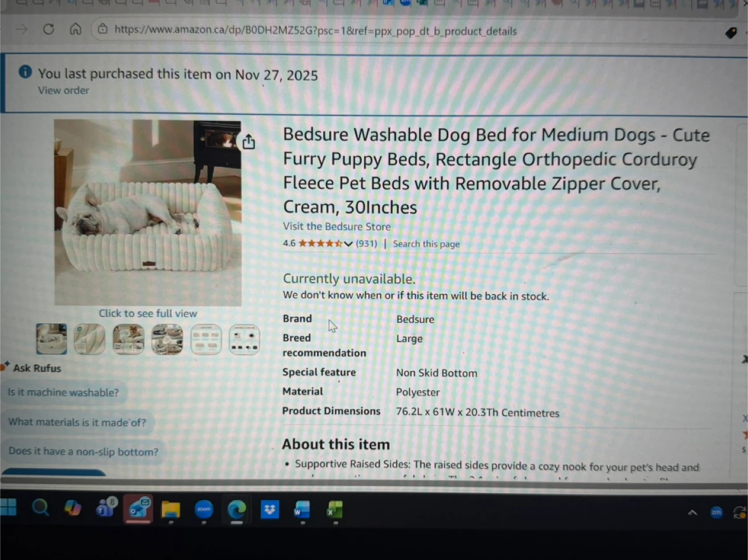
Task: Go to the browser home icon
Action: point(76,29)
